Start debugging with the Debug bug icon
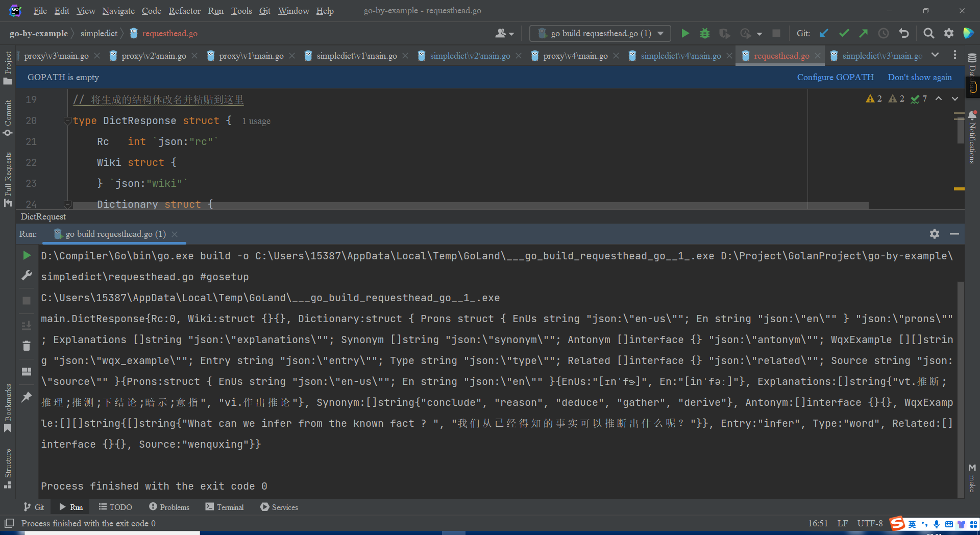980x535 pixels. click(x=705, y=34)
